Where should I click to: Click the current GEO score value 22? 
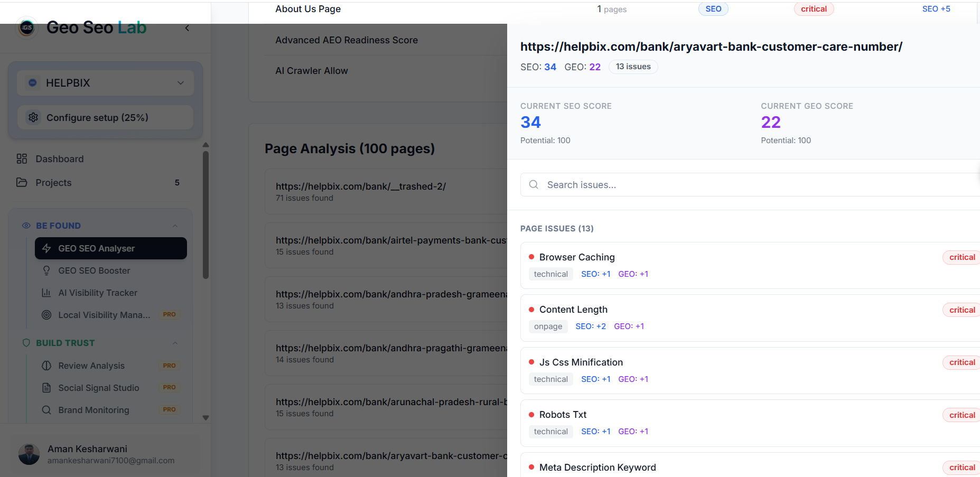[x=771, y=122]
